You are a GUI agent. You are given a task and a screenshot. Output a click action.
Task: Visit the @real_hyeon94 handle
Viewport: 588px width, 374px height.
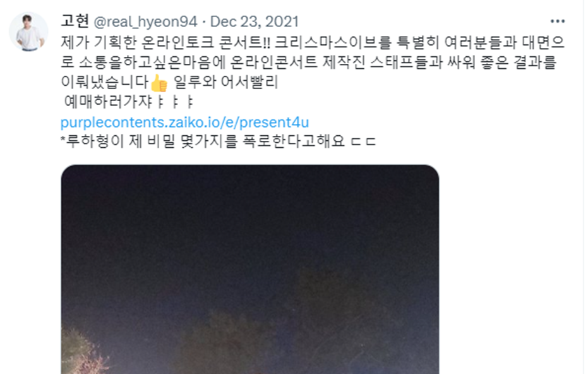coord(145,21)
